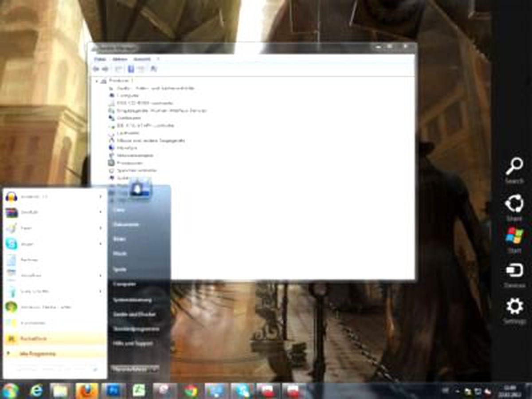Open Bilder in Start menu

pyautogui.click(x=120, y=239)
